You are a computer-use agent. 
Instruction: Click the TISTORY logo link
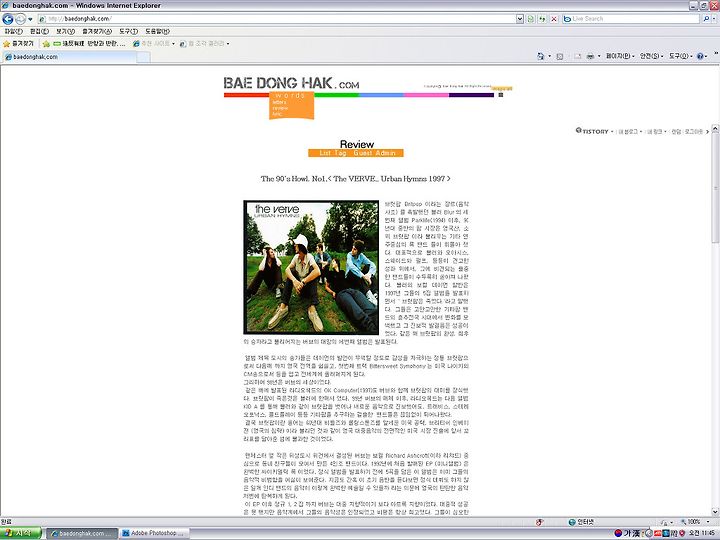tap(592, 131)
